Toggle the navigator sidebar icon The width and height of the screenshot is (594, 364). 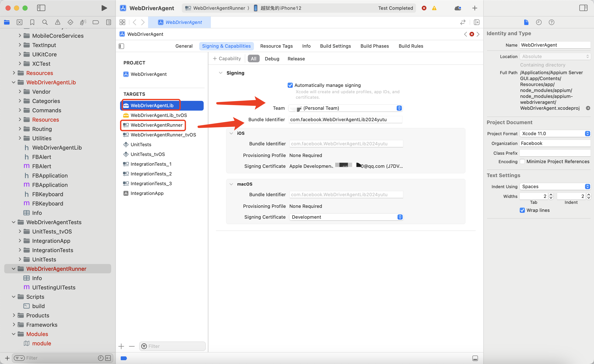click(x=41, y=8)
